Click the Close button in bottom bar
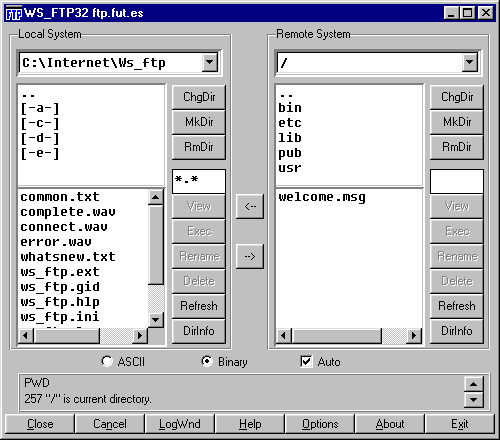 pos(40,424)
